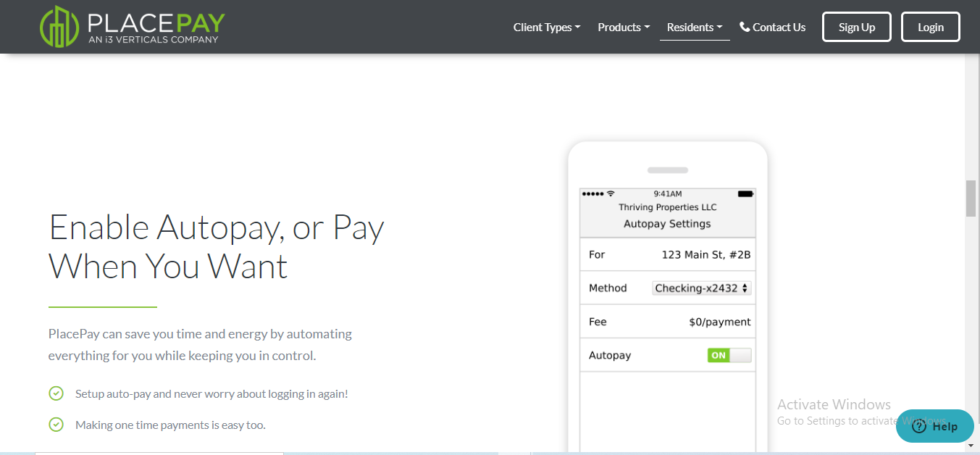This screenshot has height=455, width=980.
Task: Expand the Products menu
Action: pos(624,27)
